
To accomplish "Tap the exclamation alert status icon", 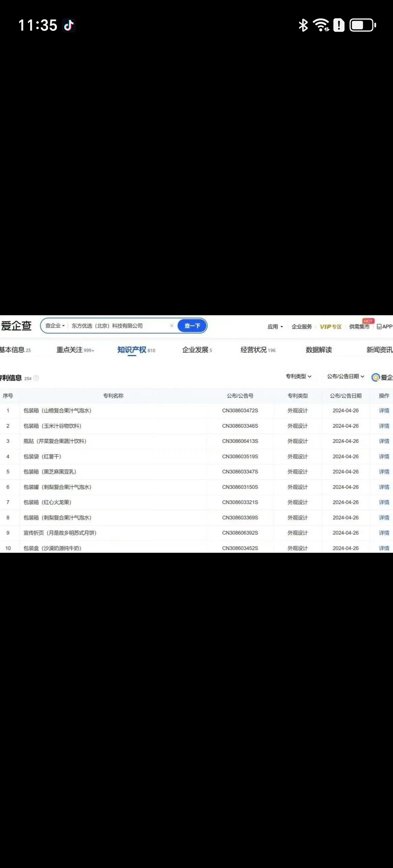I will [339, 25].
